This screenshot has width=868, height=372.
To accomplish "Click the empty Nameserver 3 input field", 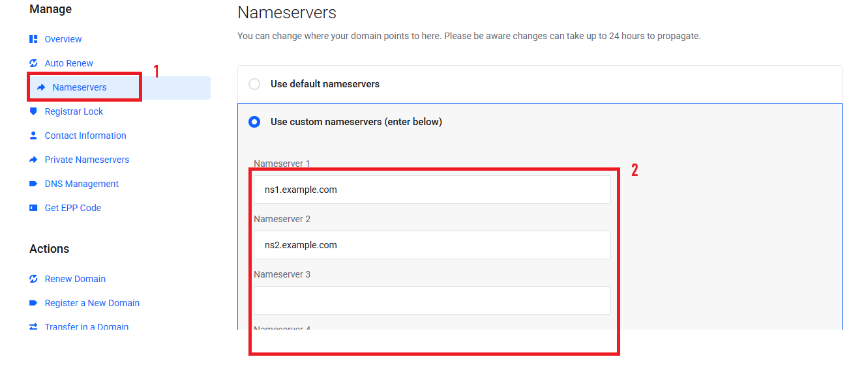I will [432, 300].
